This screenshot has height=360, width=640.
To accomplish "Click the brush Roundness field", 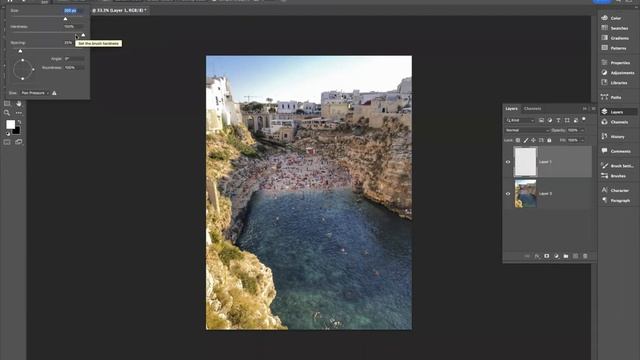I will [x=74, y=67].
